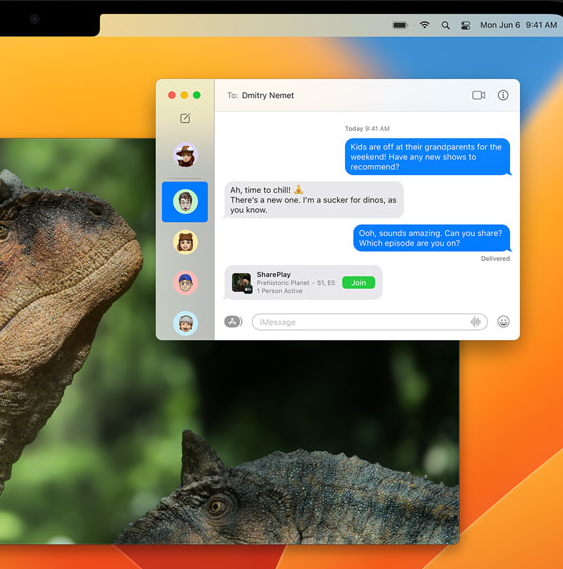
Task: Join the SharePlay session
Action: [x=358, y=283]
